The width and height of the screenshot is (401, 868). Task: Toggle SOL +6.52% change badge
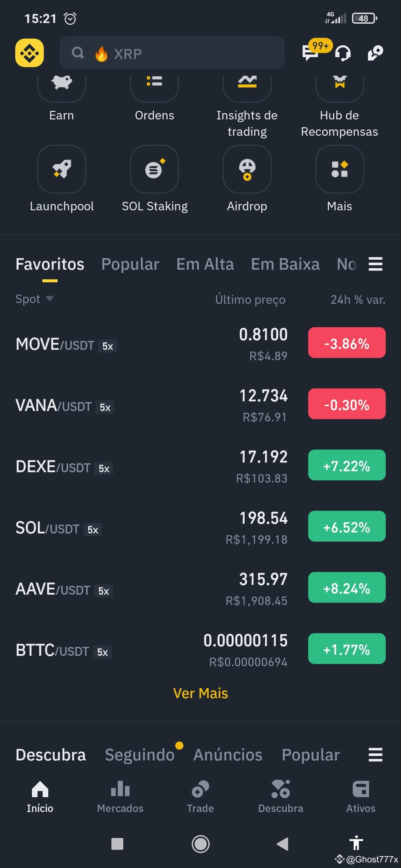pos(347,526)
